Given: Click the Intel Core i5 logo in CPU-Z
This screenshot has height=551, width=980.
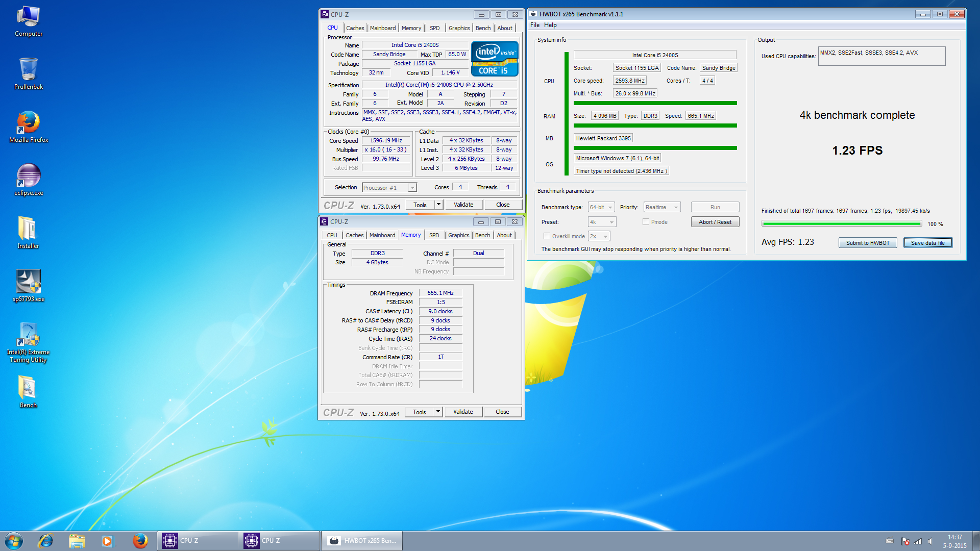Looking at the screenshot, I should 495,59.
